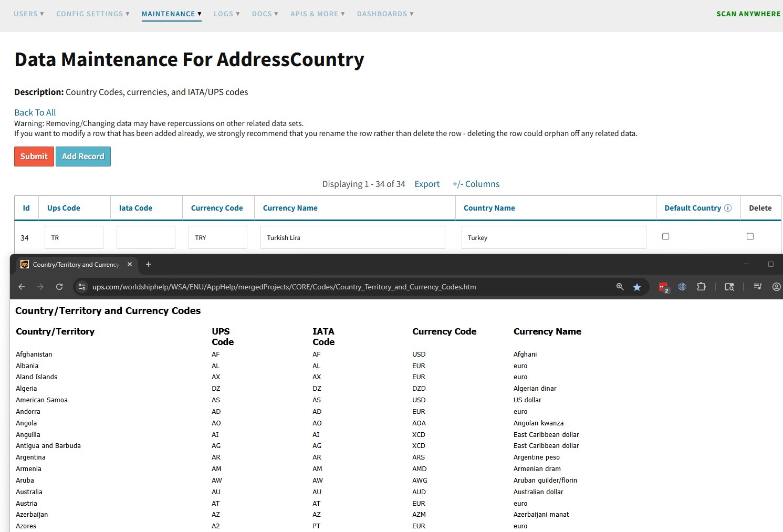
Task: Open a new browser tab
Action: (149, 264)
